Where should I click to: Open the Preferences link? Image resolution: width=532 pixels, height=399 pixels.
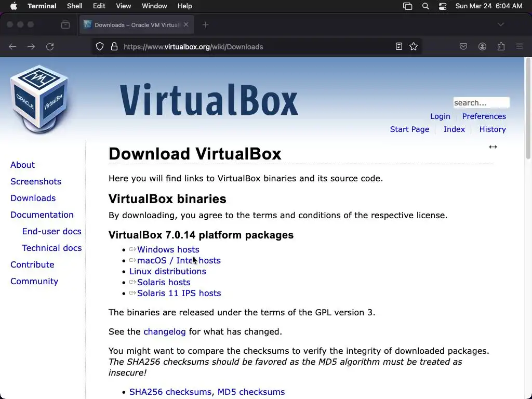coord(484,116)
